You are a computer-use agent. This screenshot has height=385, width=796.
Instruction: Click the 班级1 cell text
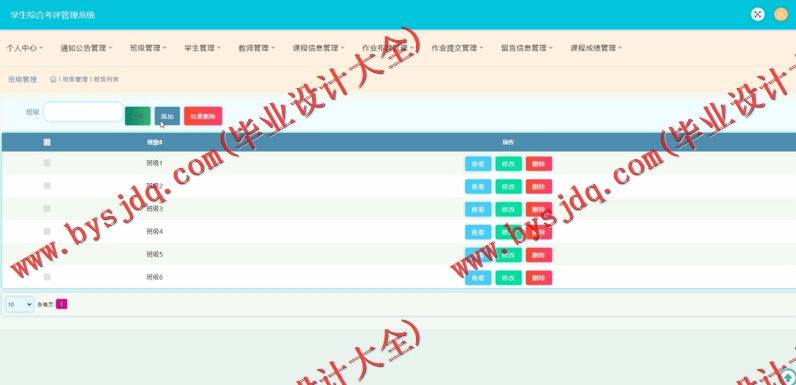[x=154, y=163]
